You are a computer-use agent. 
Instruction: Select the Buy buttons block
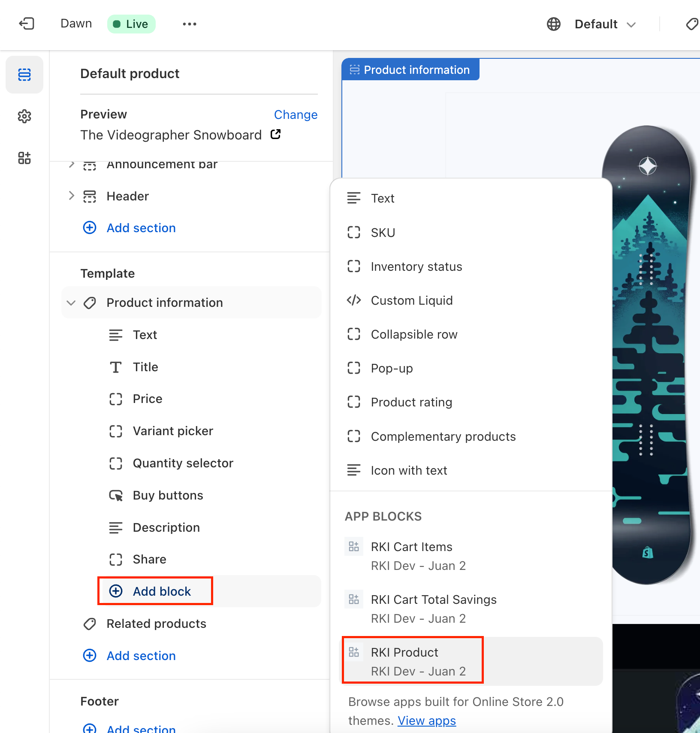click(x=168, y=495)
